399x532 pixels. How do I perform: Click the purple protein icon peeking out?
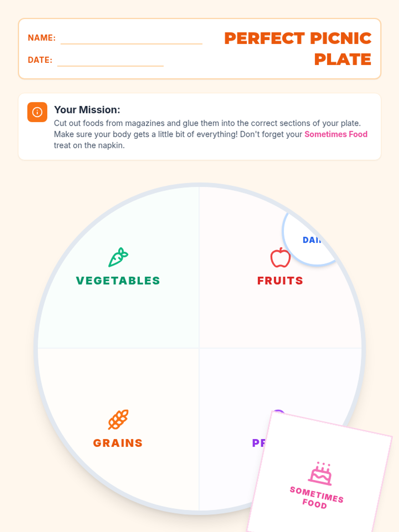[x=278, y=412]
